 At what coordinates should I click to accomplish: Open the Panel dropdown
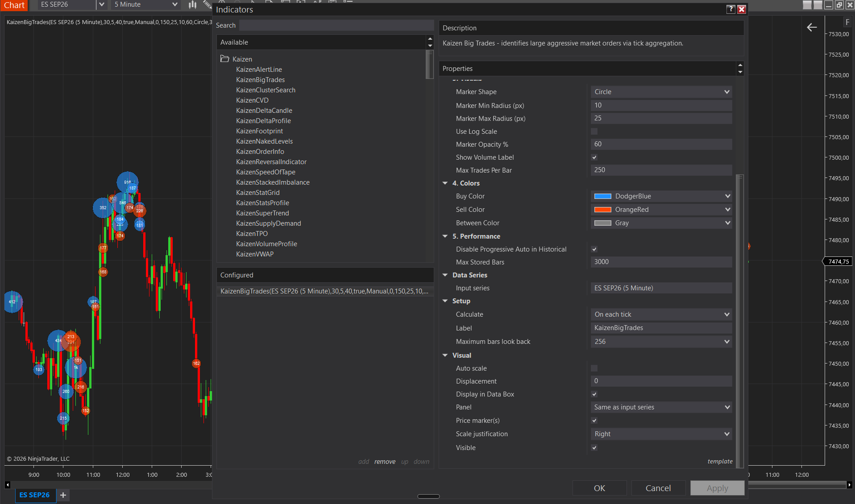click(661, 407)
